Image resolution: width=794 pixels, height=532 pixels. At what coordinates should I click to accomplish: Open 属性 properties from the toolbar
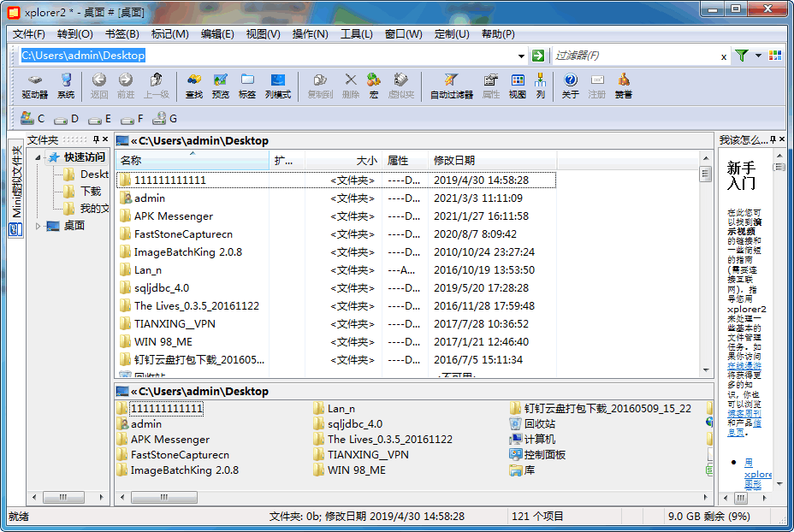click(490, 86)
